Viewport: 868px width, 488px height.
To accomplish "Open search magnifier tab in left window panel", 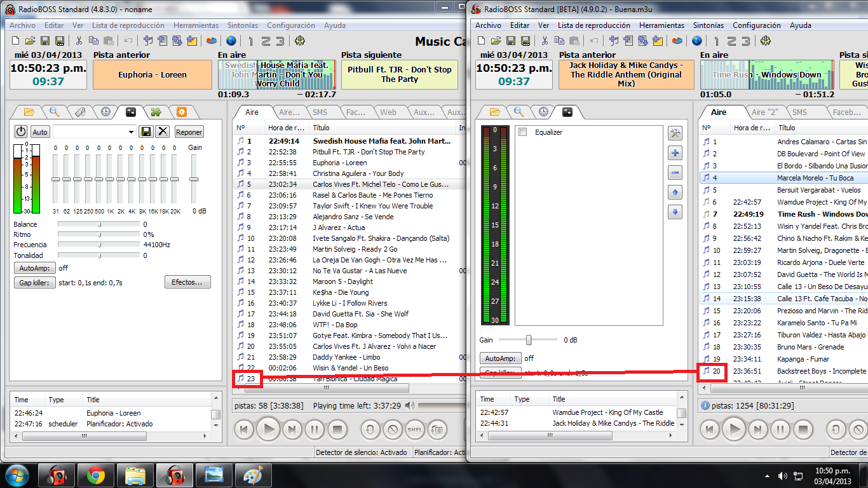I will coord(55,112).
